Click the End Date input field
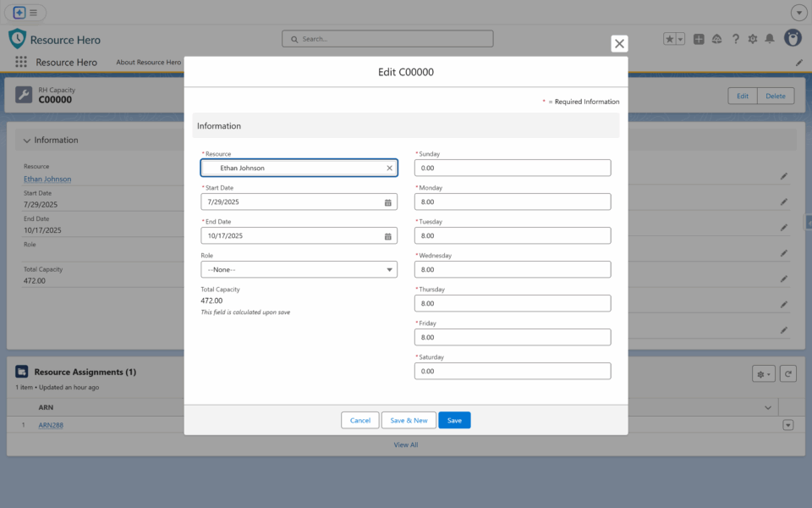 299,236
